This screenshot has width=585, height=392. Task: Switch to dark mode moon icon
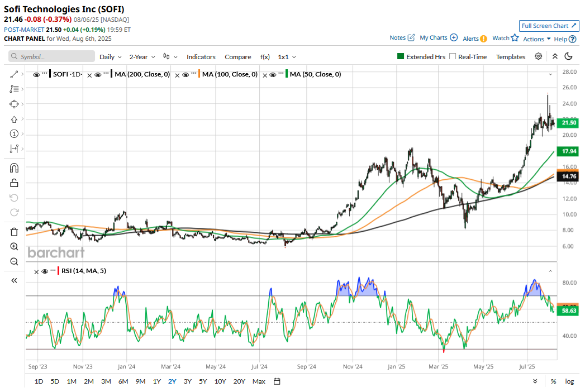coord(568,56)
